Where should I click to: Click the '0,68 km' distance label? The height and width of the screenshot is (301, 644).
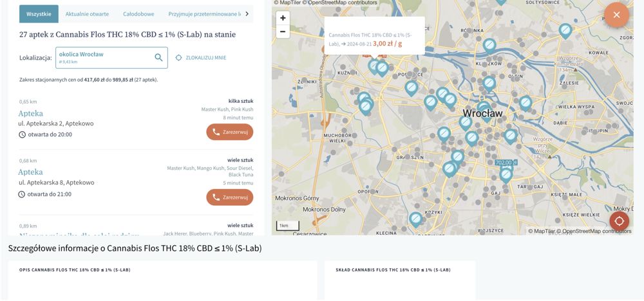click(28, 161)
